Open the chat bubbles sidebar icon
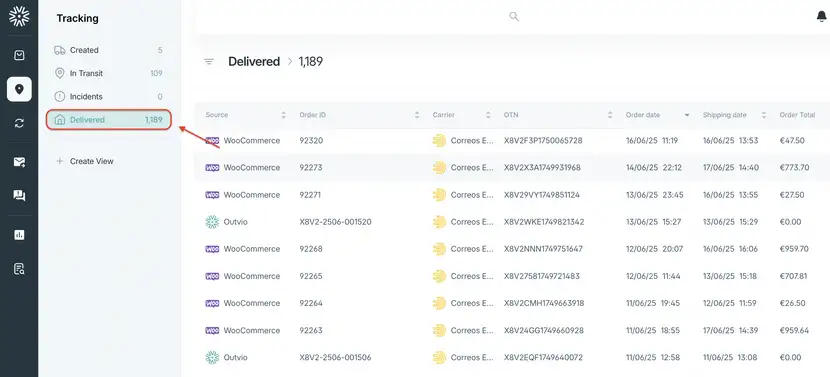This screenshot has height=377, width=830. click(19, 196)
